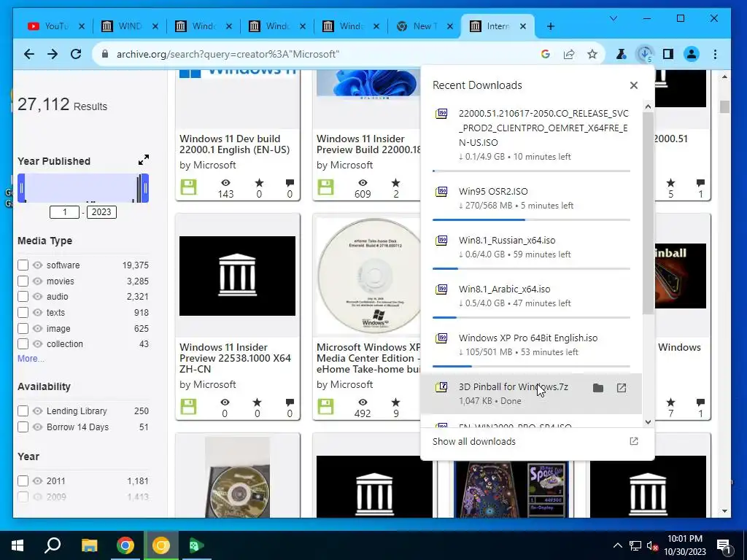This screenshot has width=747, height=560.
Task: Open Windows 11 Insider Preview 22538.1000 X64 ZH-CN
Action: tap(236, 358)
